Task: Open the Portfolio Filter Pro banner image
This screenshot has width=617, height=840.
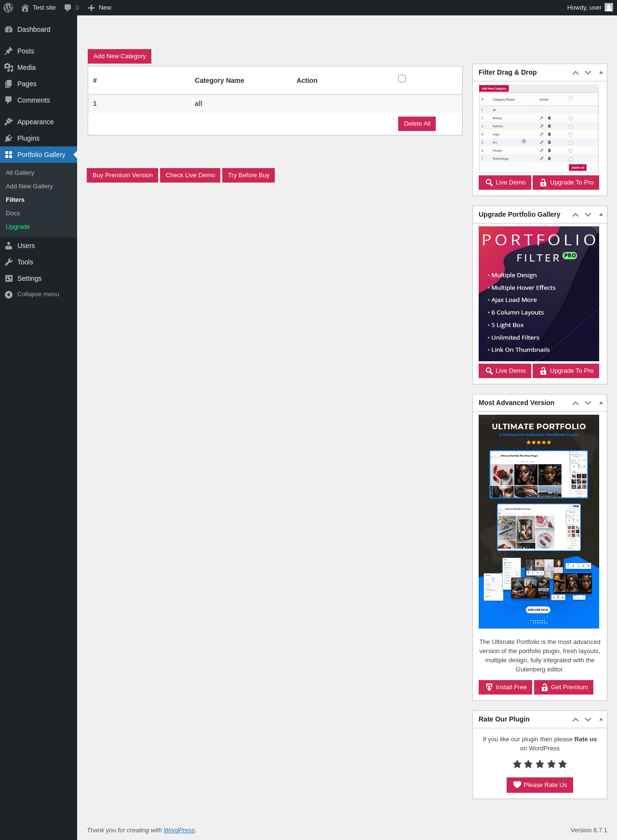Action: pos(539,294)
